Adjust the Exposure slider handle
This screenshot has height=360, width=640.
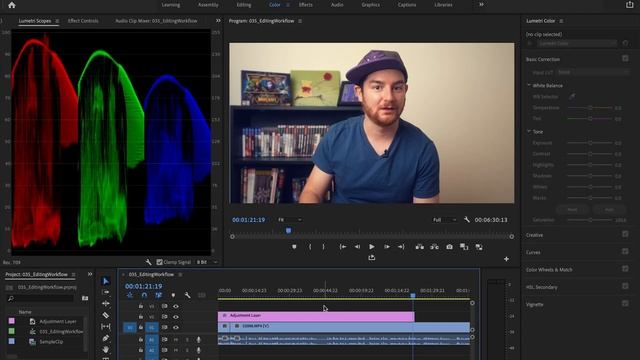590,143
